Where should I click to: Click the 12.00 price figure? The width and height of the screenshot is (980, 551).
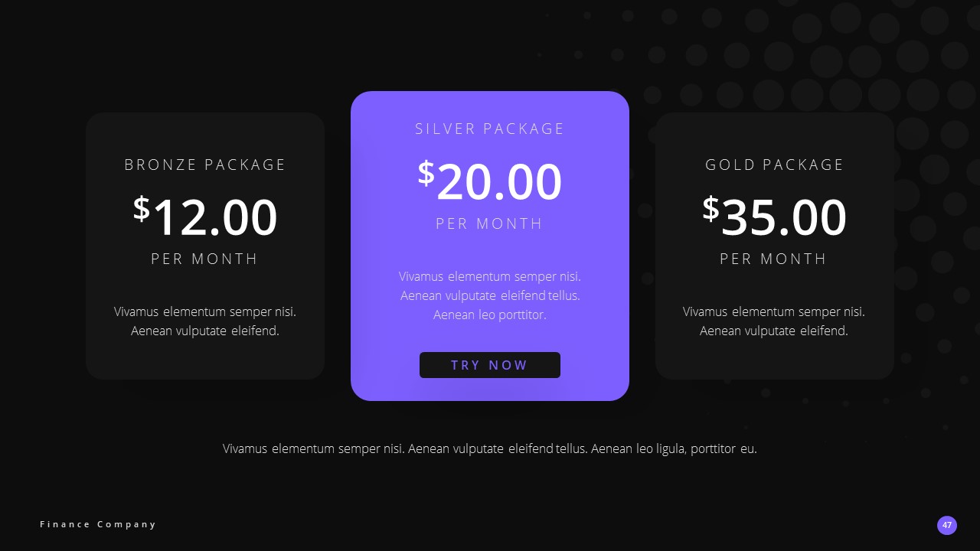[215, 217]
